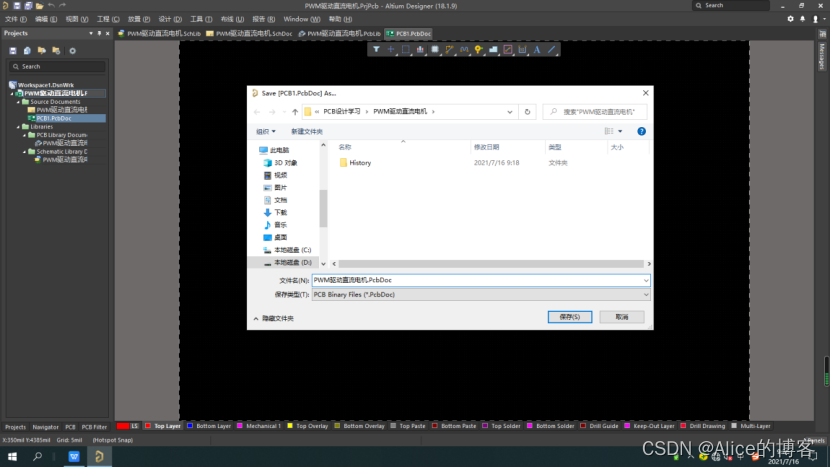Select the Place Line tool
831x468 pixels.
[552, 49]
